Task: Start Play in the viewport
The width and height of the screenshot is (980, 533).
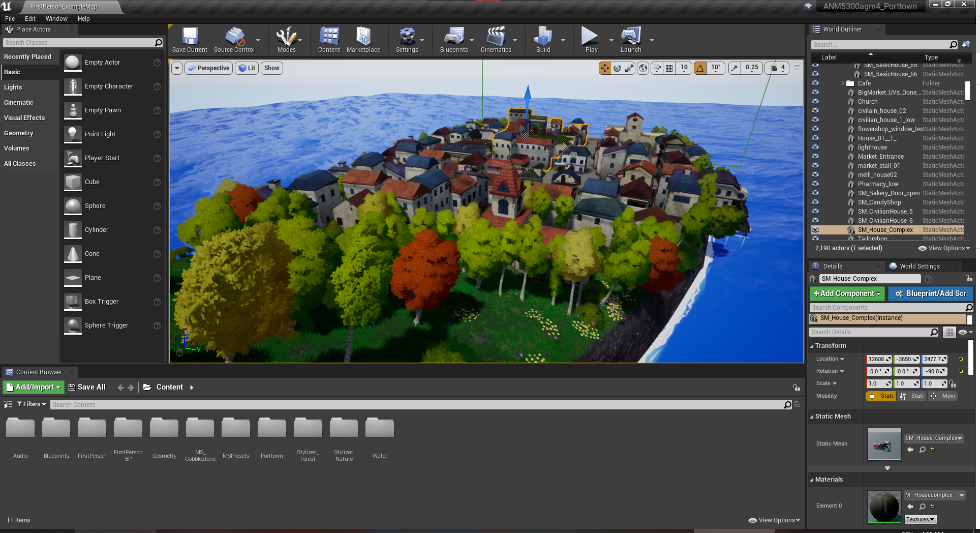Action: click(591, 40)
